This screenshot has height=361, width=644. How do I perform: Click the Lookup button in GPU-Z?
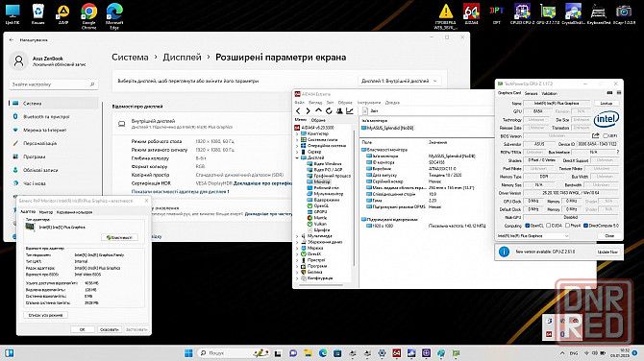pyautogui.click(x=607, y=104)
